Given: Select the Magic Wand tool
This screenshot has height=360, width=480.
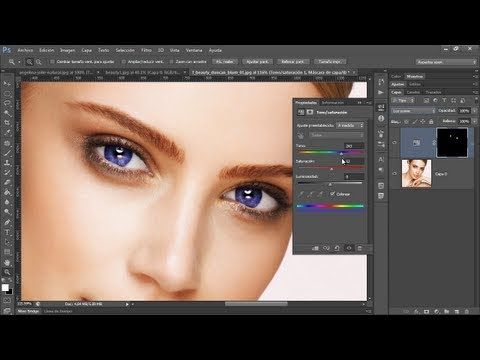Looking at the screenshot, I should (x=7, y=113).
